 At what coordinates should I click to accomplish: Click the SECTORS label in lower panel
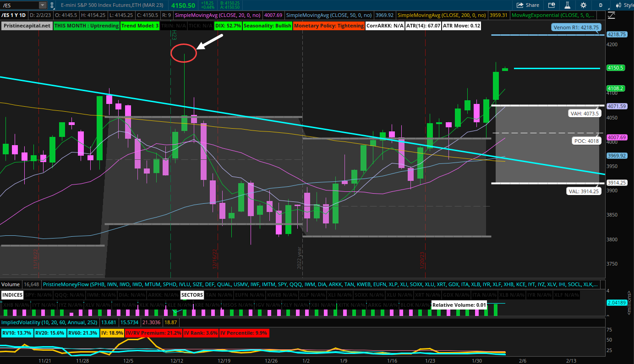point(192,295)
